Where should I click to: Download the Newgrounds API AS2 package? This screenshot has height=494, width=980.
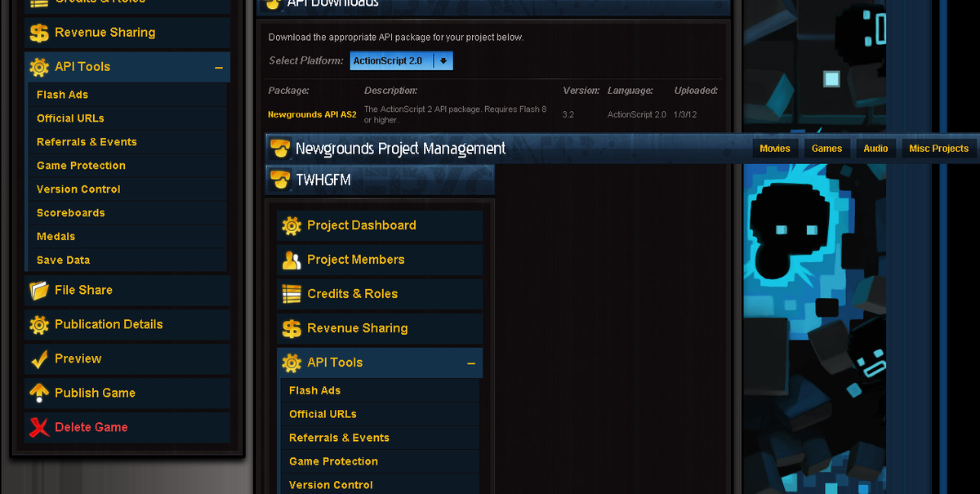tap(312, 114)
